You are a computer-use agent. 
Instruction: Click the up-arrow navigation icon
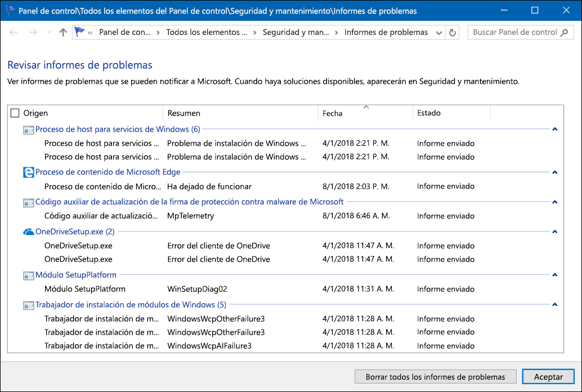point(62,32)
